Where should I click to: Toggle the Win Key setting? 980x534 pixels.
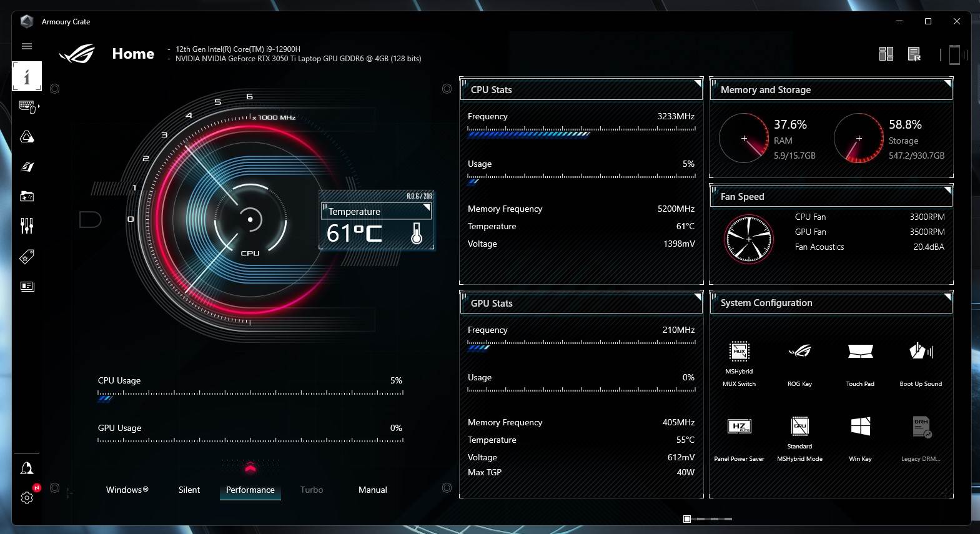tap(860, 427)
